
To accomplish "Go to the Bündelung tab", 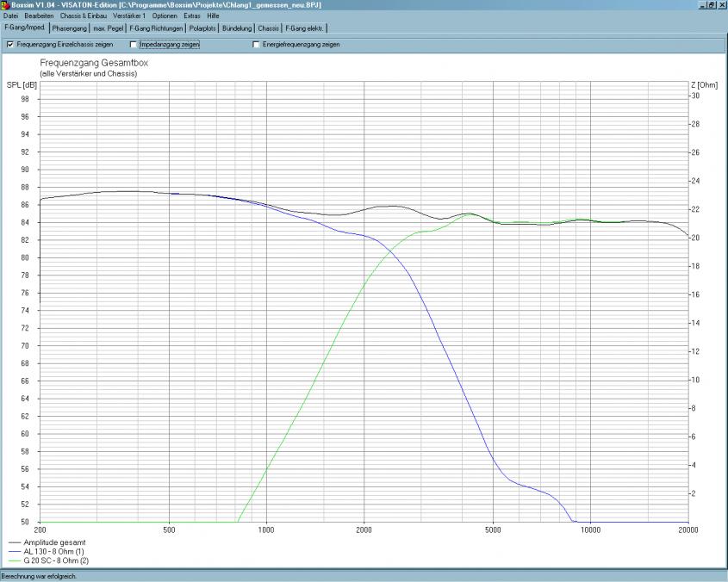I will pos(237,28).
